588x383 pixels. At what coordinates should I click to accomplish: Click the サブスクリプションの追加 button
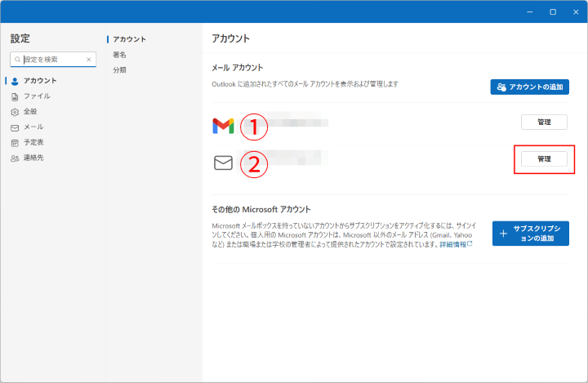(530, 234)
